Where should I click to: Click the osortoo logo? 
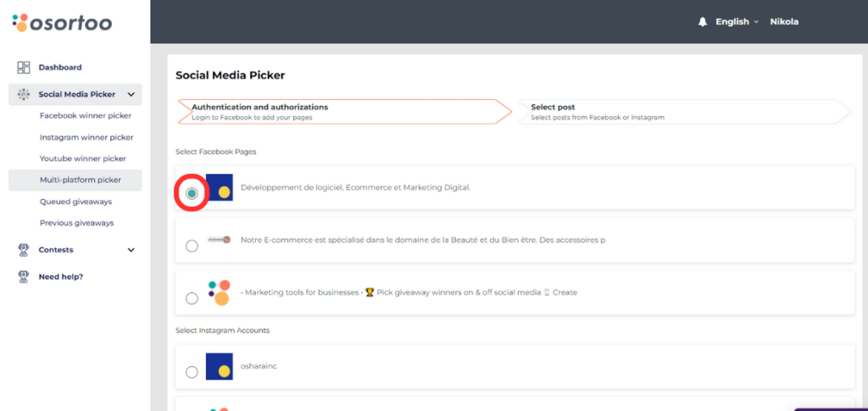(x=62, y=22)
